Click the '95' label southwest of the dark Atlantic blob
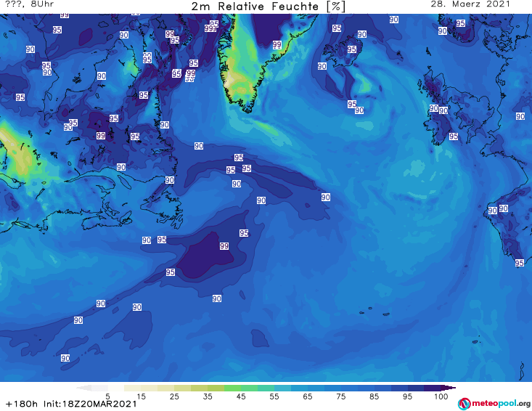 pyautogui.click(x=171, y=272)
